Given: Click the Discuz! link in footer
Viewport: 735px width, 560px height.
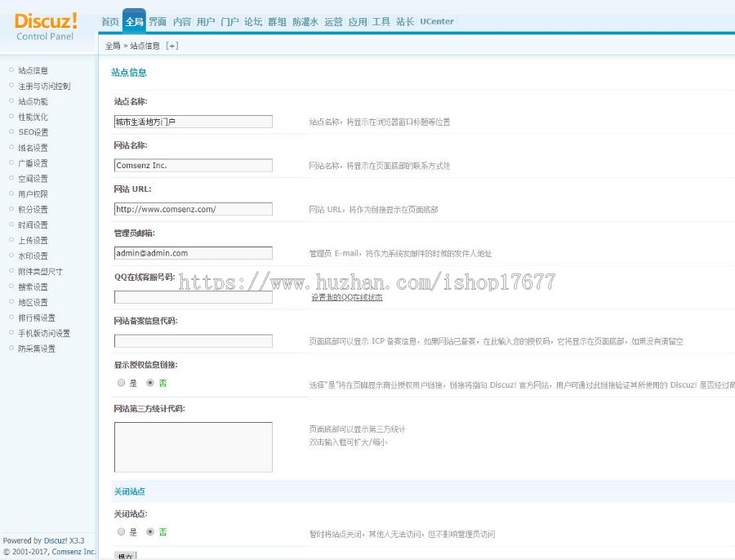Looking at the screenshot, I should (56, 540).
